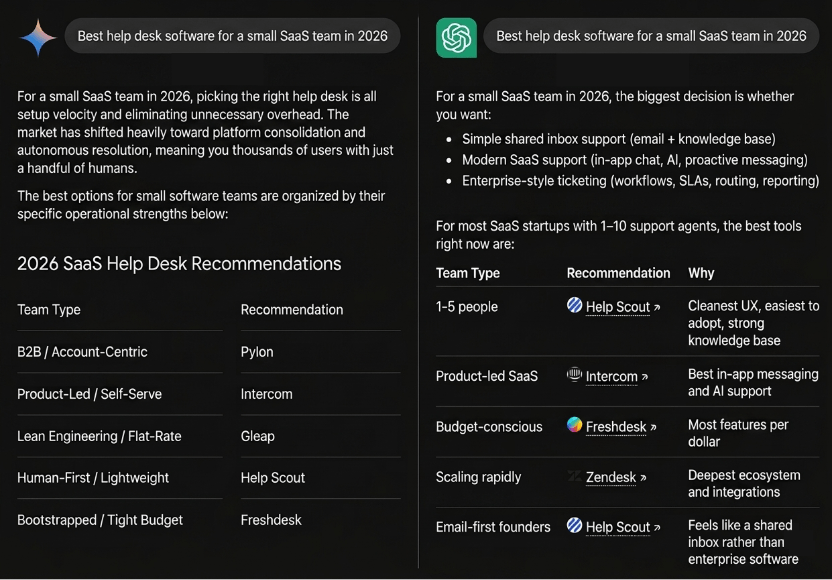
Task: Click the 'Lean Engineering / Flat-Rate' cell
Action: tap(99, 436)
